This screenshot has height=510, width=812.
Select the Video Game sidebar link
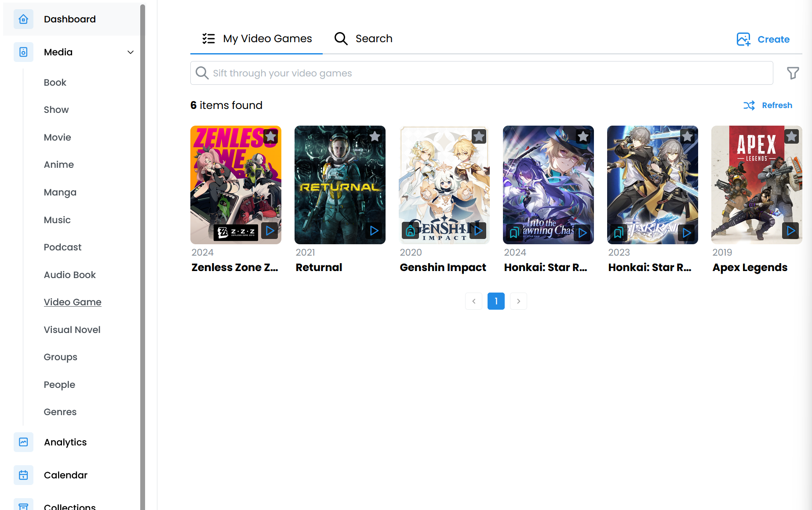[73, 302]
